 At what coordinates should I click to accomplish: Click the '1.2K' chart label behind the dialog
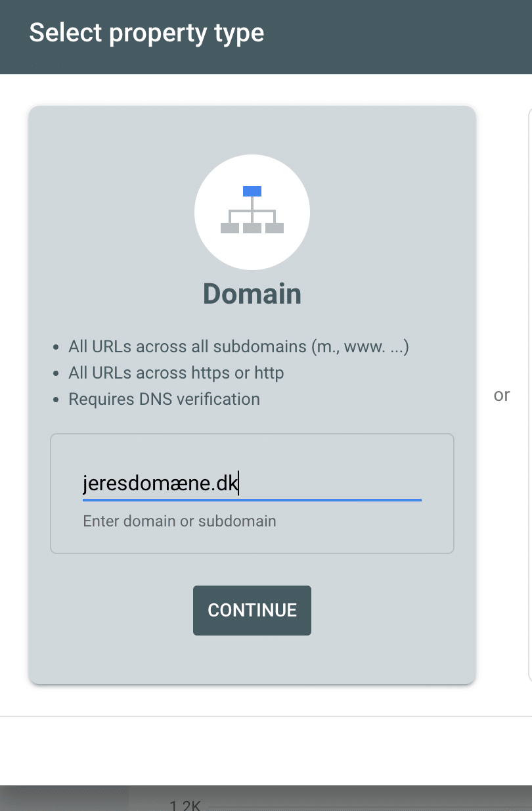coord(186,805)
